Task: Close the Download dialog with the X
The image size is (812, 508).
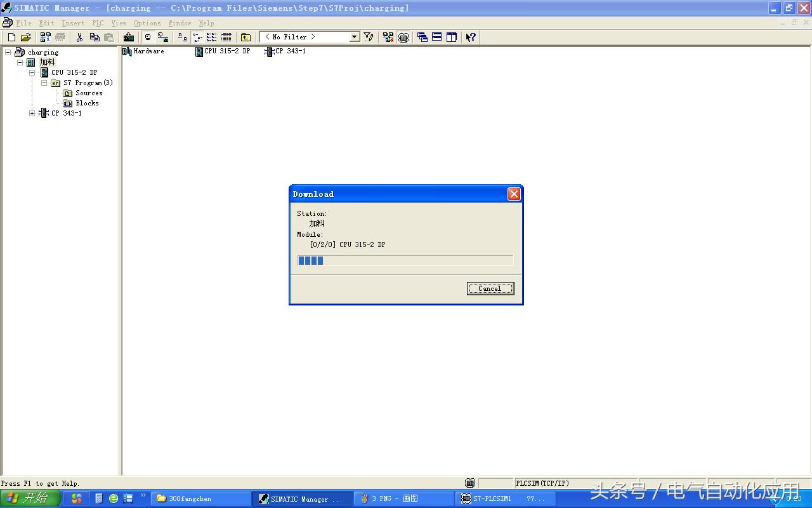Action: 514,194
